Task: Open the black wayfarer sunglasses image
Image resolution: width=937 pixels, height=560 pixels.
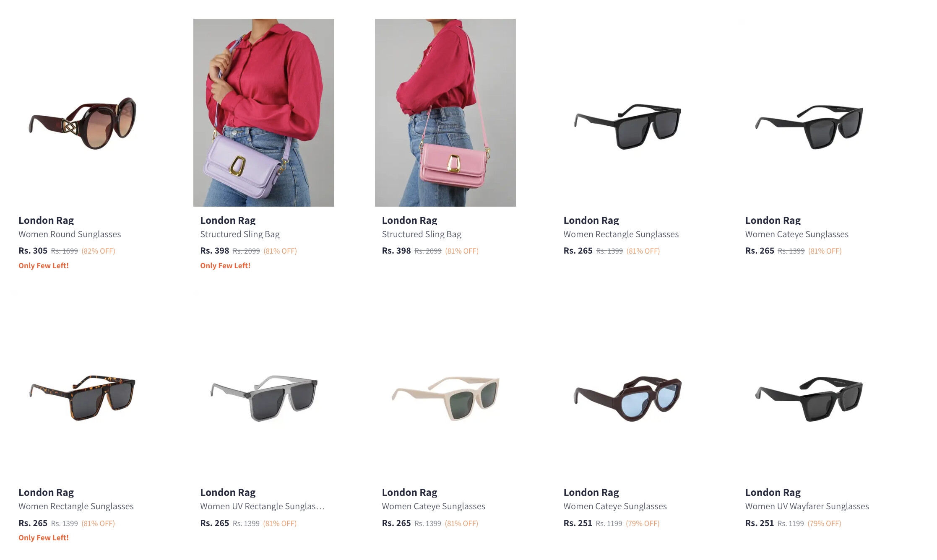Action: pyautogui.click(x=809, y=385)
